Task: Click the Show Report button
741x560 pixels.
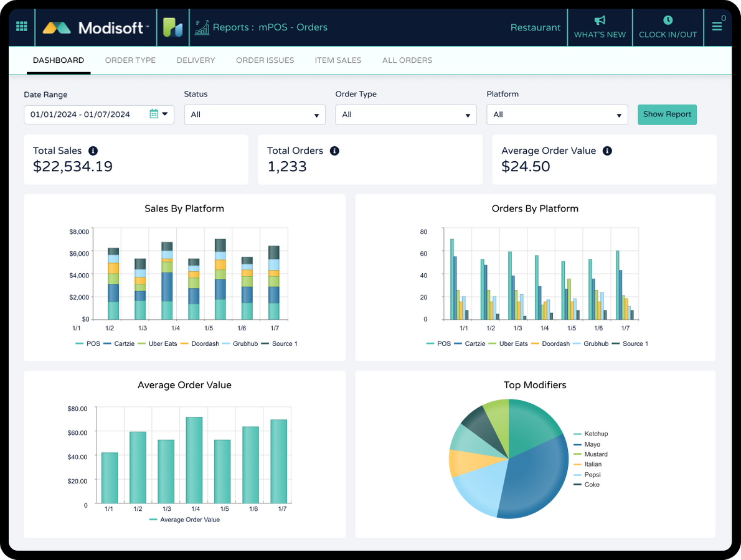Action: coord(667,114)
